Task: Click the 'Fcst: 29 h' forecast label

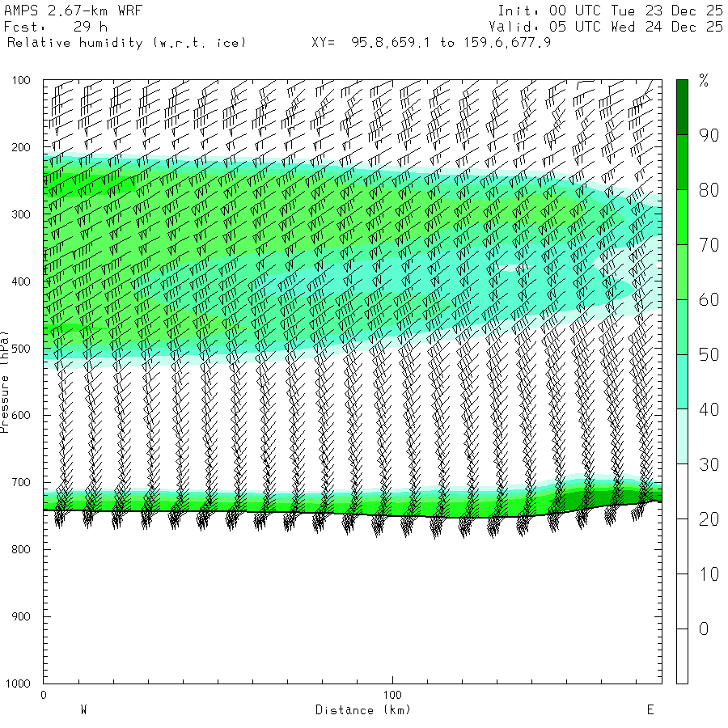Action: coord(55,27)
